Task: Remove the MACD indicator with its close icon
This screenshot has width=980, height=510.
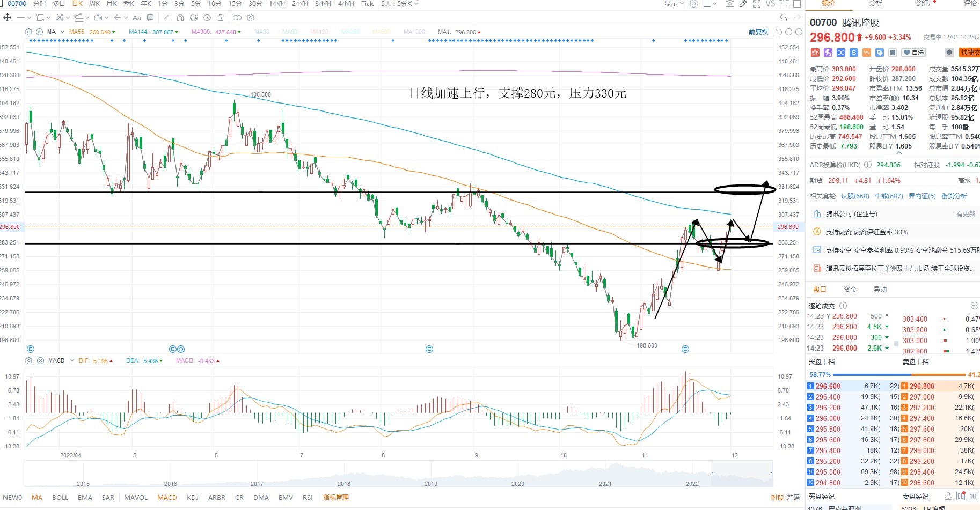Action: pyautogui.click(x=40, y=361)
